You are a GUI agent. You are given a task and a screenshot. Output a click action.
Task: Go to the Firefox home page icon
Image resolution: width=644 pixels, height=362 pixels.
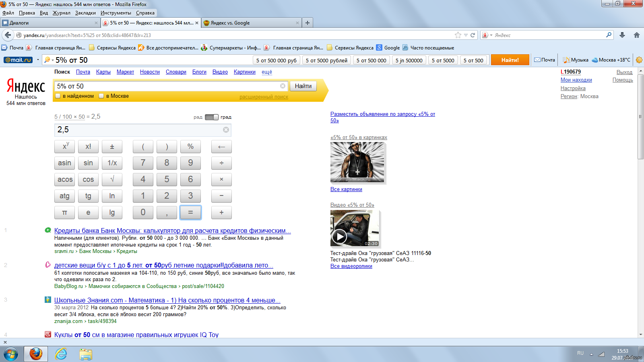[x=637, y=35]
